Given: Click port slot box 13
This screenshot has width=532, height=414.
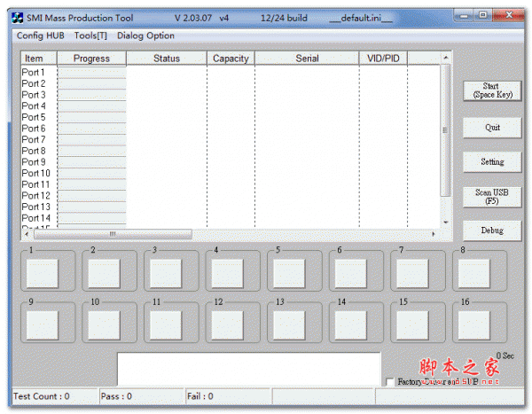Looking at the screenshot, I should point(289,325).
